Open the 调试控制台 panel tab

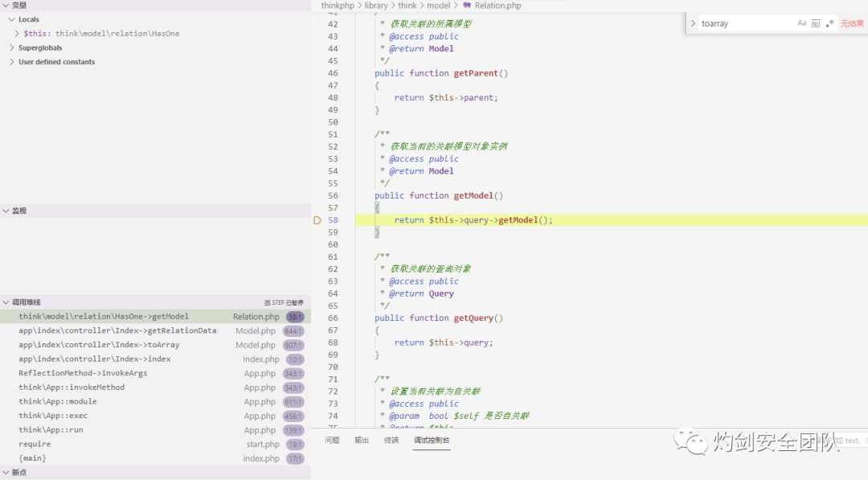pyautogui.click(x=432, y=440)
